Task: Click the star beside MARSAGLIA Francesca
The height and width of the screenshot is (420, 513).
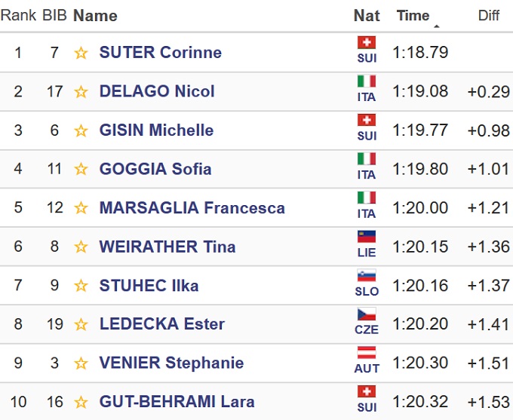Action: tap(81, 208)
